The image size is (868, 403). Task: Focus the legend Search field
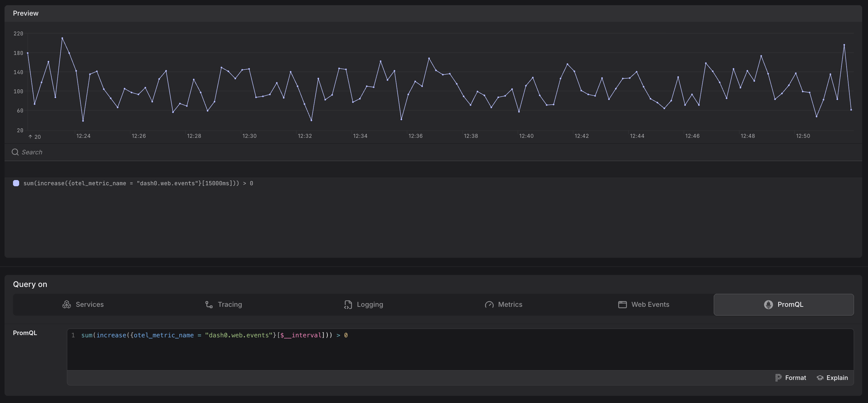pos(202,152)
